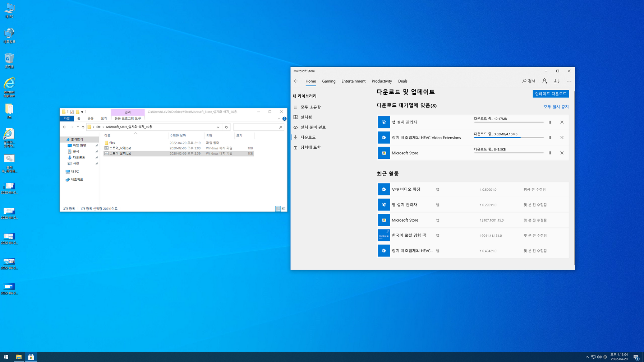Pause the 앱 설치 관리자 download
The height and width of the screenshot is (362, 644).
(550, 122)
